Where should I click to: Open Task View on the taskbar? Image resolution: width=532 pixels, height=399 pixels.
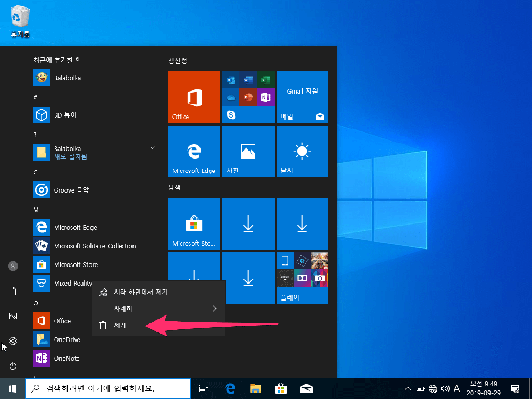click(x=204, y=389)
